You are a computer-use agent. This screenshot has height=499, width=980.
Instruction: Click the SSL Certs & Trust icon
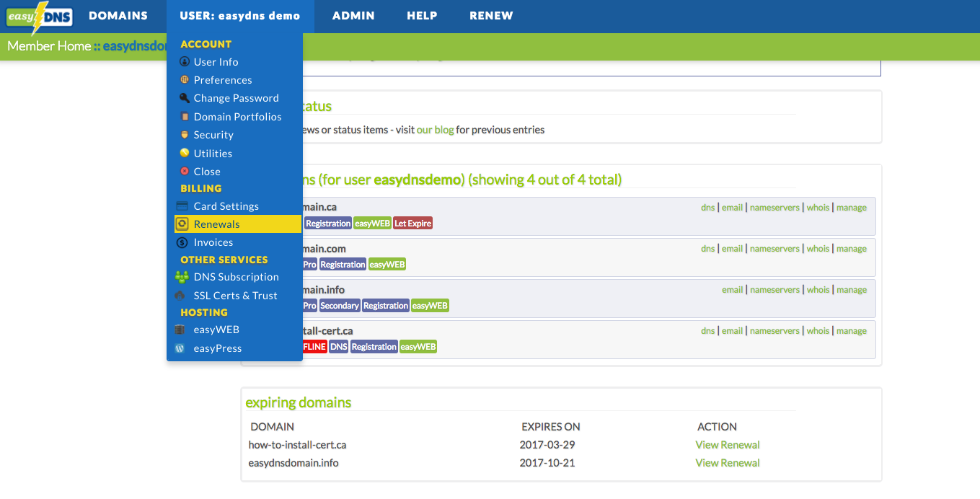pyautogui.click(x=180, y=296)
